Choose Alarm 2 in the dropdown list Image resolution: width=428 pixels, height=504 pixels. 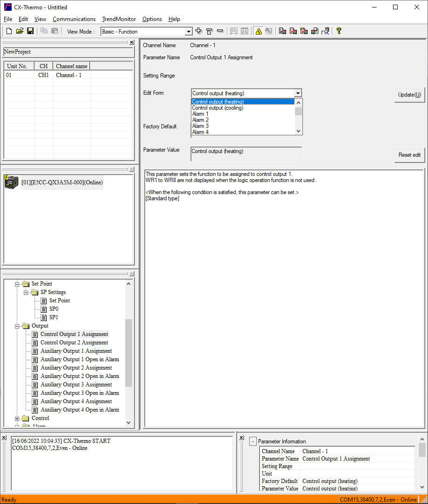243,120
